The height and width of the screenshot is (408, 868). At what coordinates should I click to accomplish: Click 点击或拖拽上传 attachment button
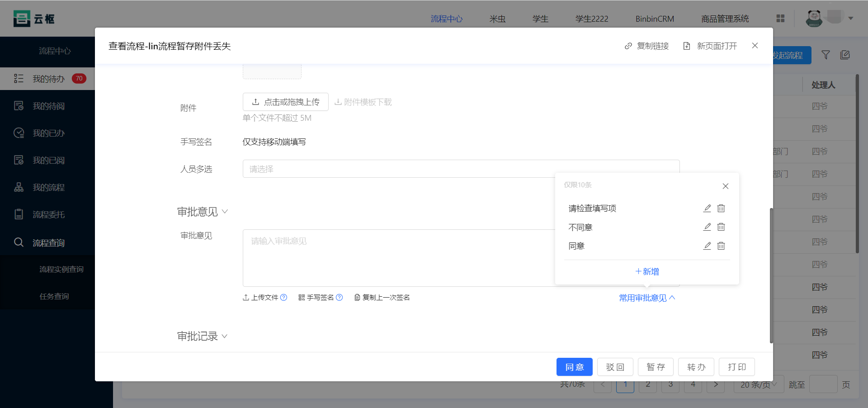tap(286, 102)
